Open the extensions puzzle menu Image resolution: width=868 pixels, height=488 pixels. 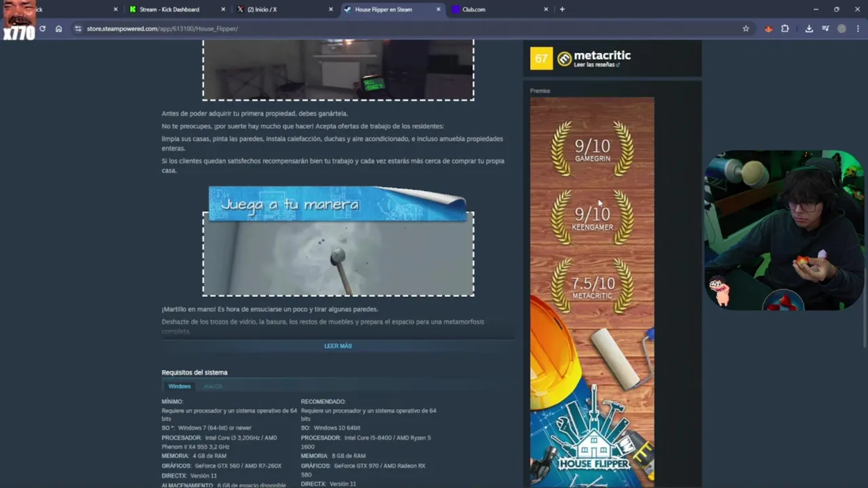click(785, 28)
